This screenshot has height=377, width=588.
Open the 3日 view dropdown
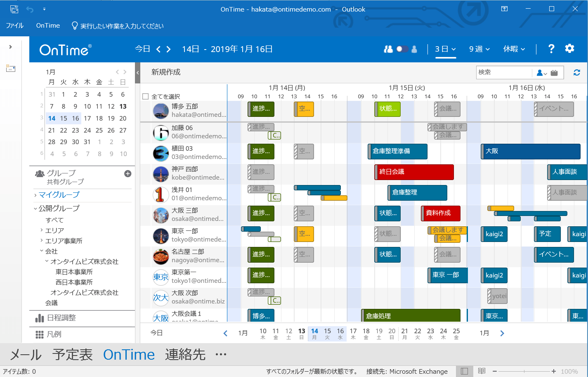click(445, 49)
